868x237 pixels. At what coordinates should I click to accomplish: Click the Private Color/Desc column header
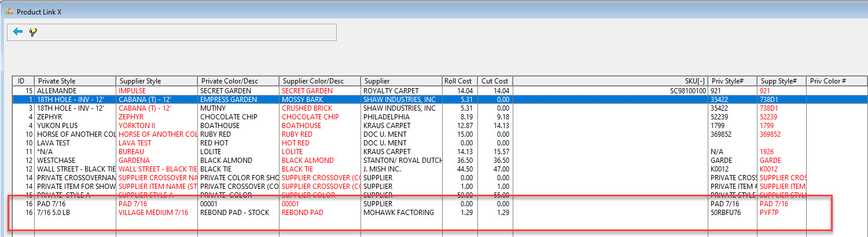[238, 81]
